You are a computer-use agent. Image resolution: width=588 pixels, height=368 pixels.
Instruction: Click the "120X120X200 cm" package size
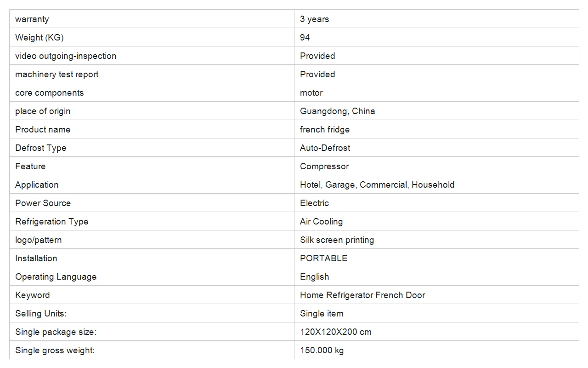[335, 332]
